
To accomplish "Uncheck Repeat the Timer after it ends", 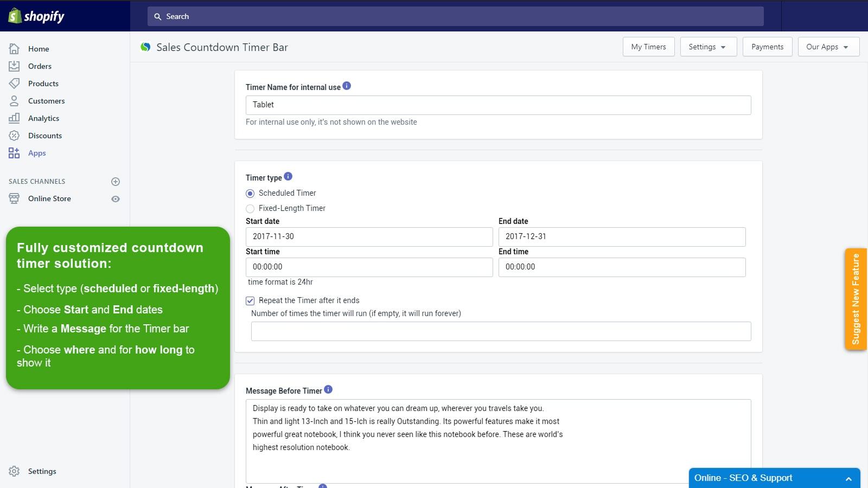I will (x=250, y=301).
